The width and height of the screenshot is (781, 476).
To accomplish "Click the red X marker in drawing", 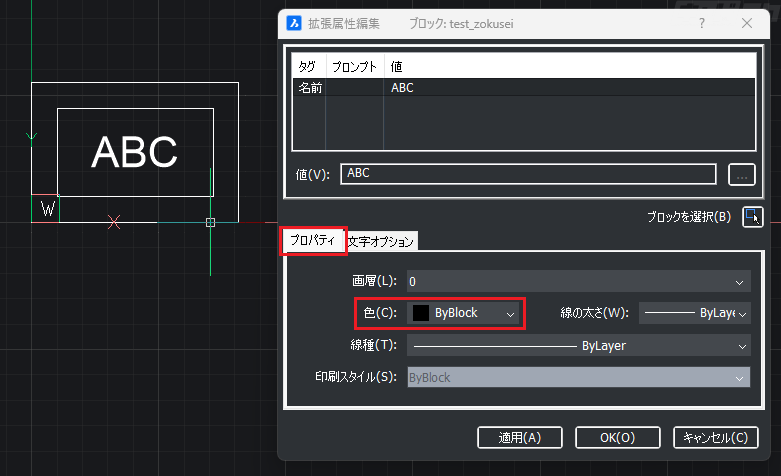I will click(115, 222).
